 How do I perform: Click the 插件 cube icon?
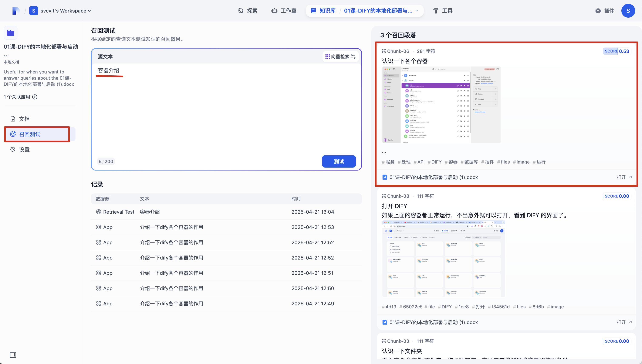[x=598, y=11]
